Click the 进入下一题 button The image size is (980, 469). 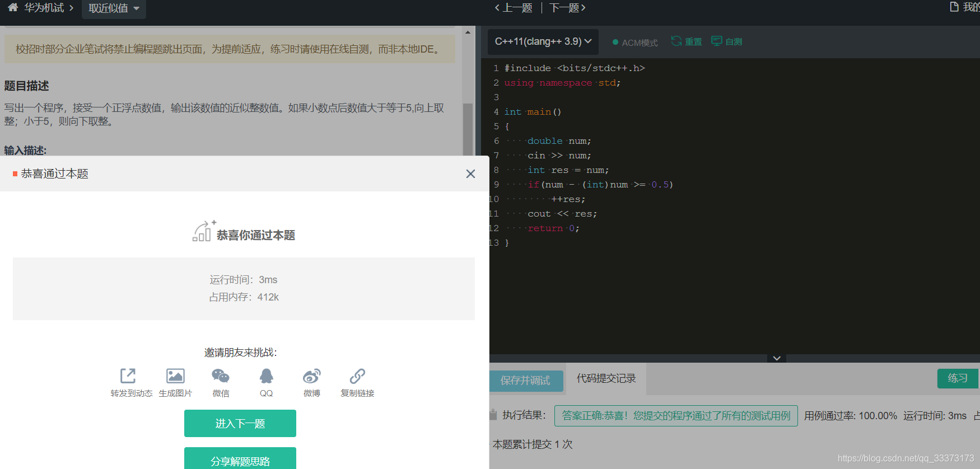tap(240, 423)
